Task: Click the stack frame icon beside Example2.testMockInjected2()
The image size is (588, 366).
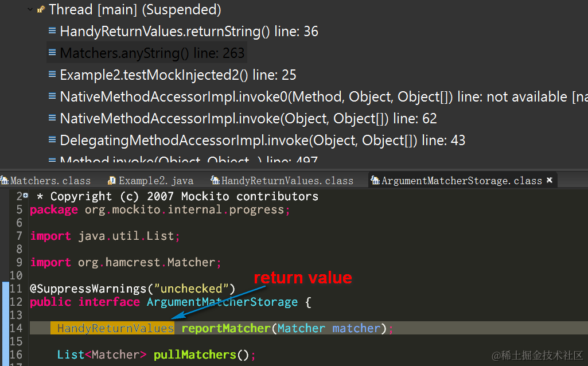Action: [52, 75]
